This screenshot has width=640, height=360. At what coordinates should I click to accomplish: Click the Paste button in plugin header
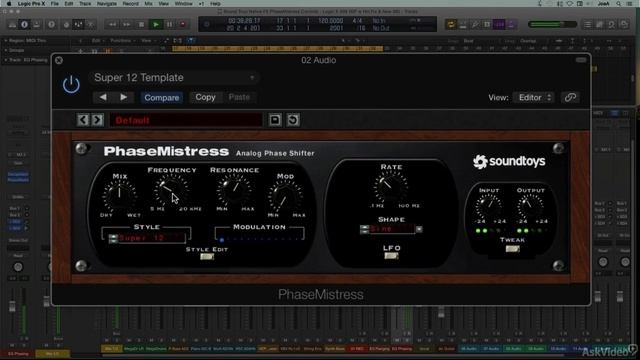[239, 97]
